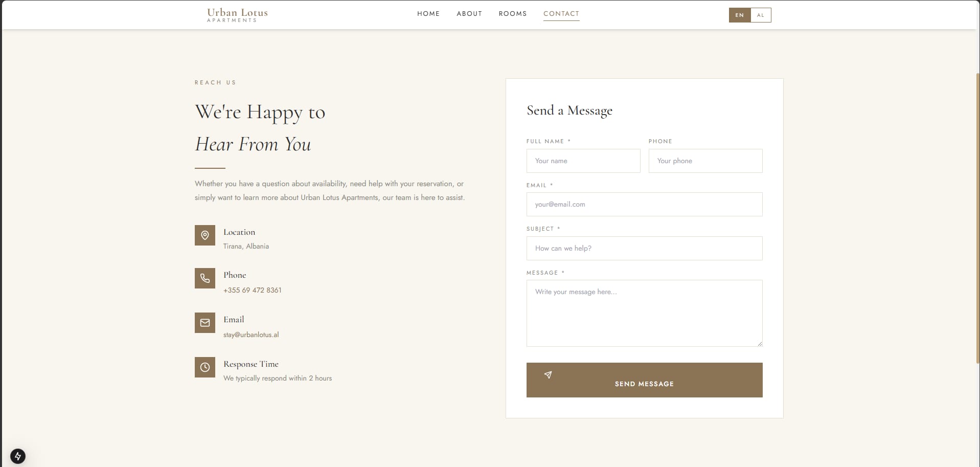
Task: Click the message box resize handle
Action: click(x=760, y=344)
